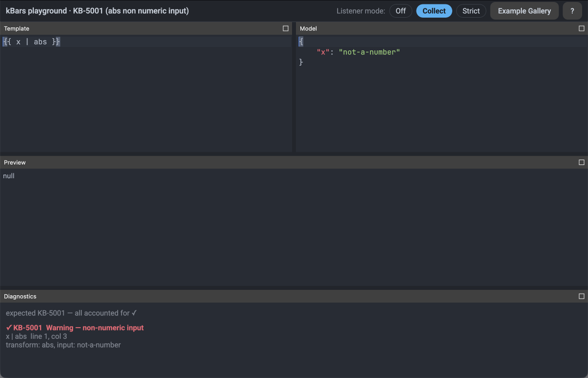Maximize the Template panel
Viewport: 588px width, 378px height.
286,28
